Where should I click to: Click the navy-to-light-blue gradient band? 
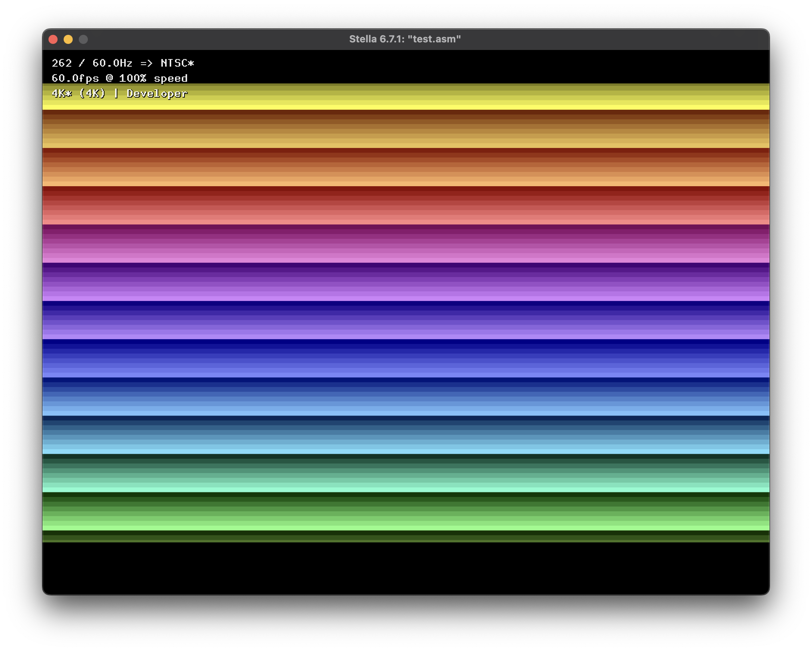406,396
